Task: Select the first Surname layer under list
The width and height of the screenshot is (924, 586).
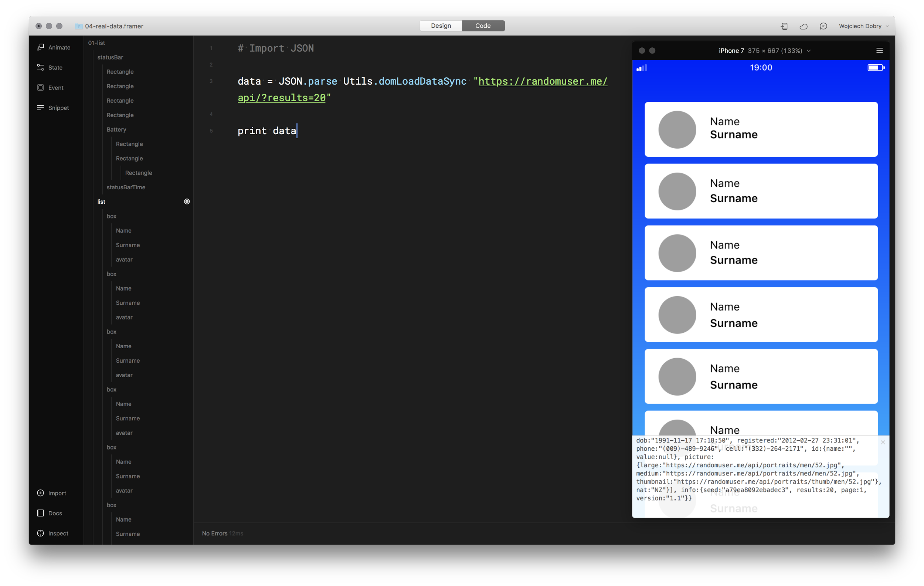Action: (128, 245)
